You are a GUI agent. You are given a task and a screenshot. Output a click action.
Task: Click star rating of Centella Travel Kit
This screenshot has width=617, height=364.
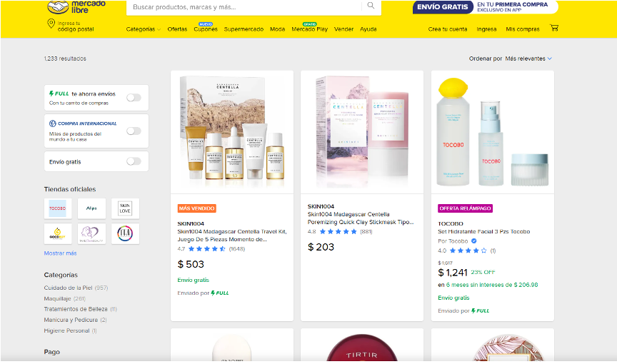click(x=207, y=249)
